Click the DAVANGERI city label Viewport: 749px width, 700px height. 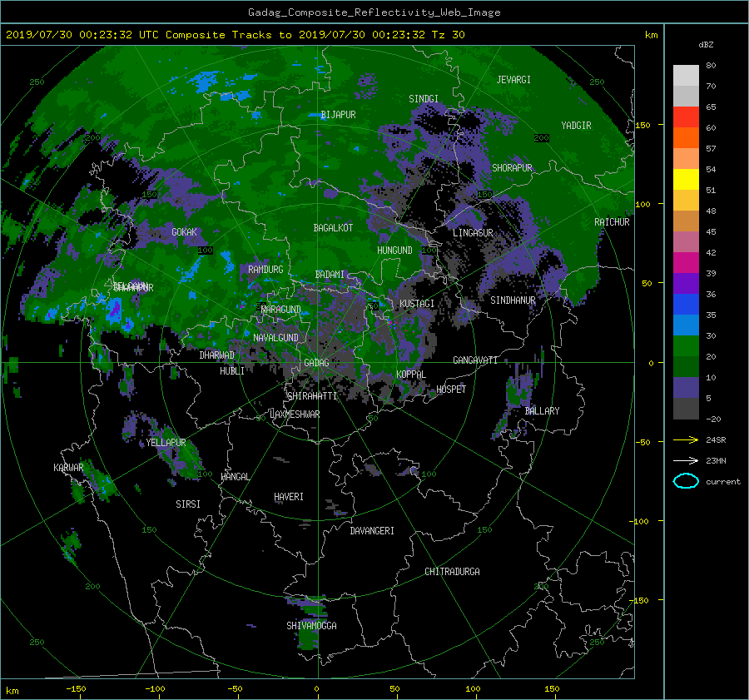pos(372,531)
